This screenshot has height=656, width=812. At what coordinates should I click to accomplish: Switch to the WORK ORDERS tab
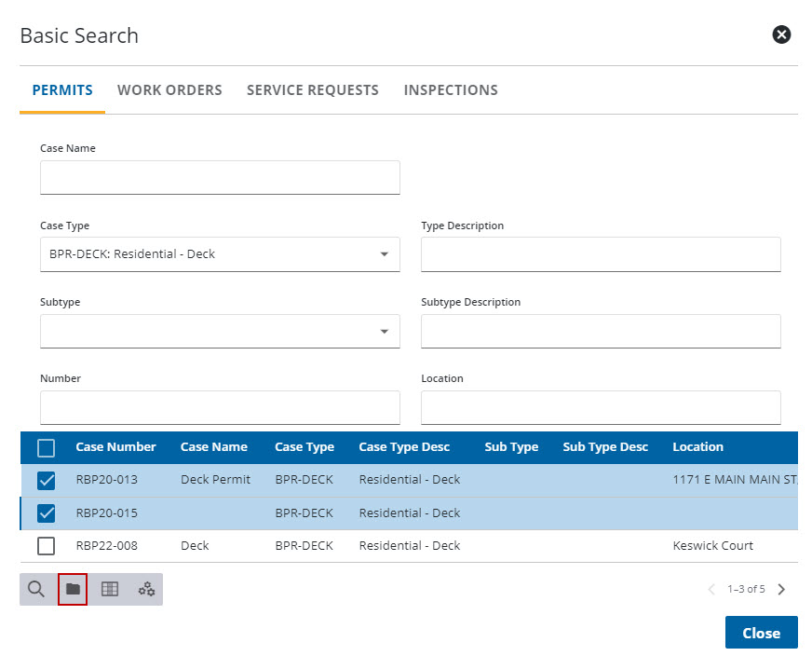(169, 89)
